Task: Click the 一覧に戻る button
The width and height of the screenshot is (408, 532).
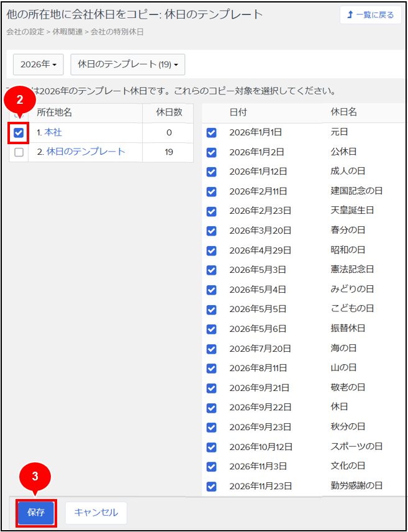Action: 370,15
